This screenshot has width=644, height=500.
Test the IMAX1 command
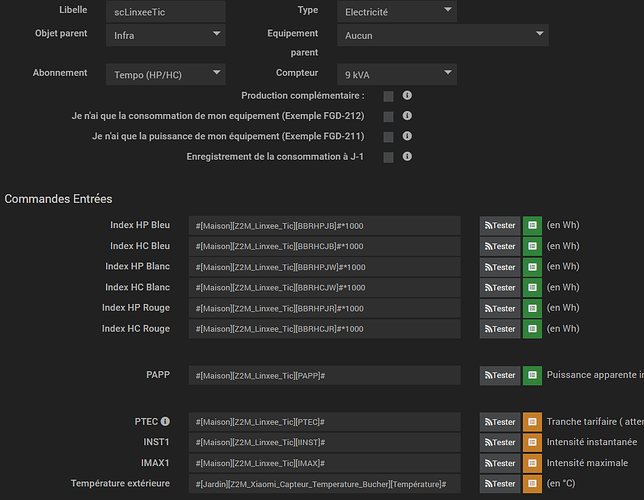500,463
